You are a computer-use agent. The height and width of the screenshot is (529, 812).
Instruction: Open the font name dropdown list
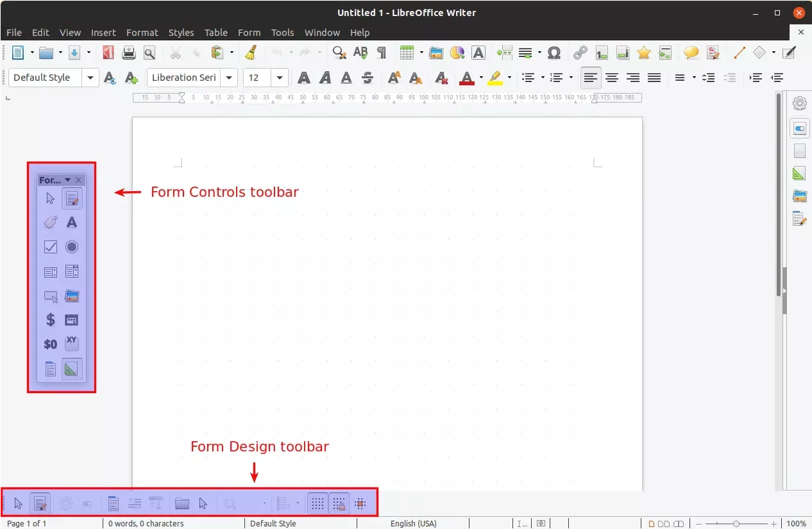click(x=229, y=78)
